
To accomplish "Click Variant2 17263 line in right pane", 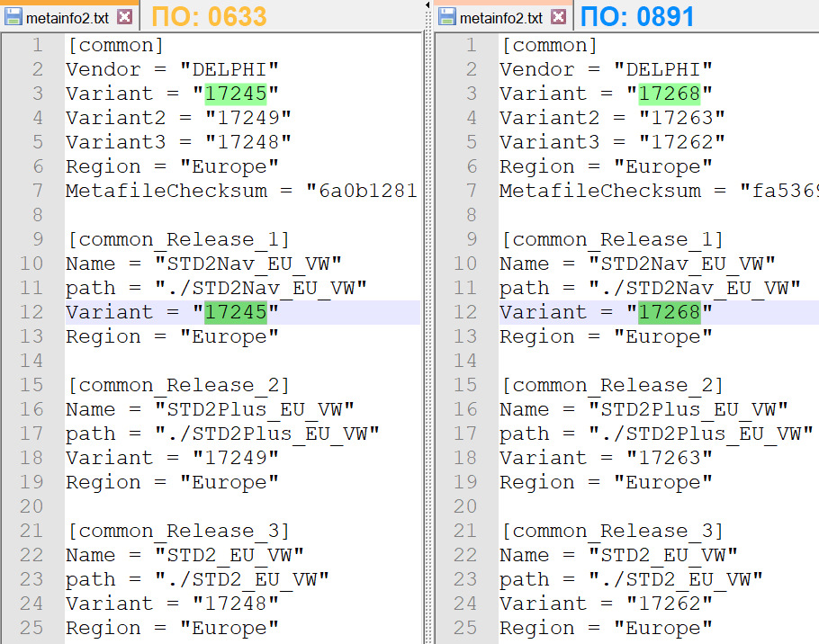I will click(612, 118).
